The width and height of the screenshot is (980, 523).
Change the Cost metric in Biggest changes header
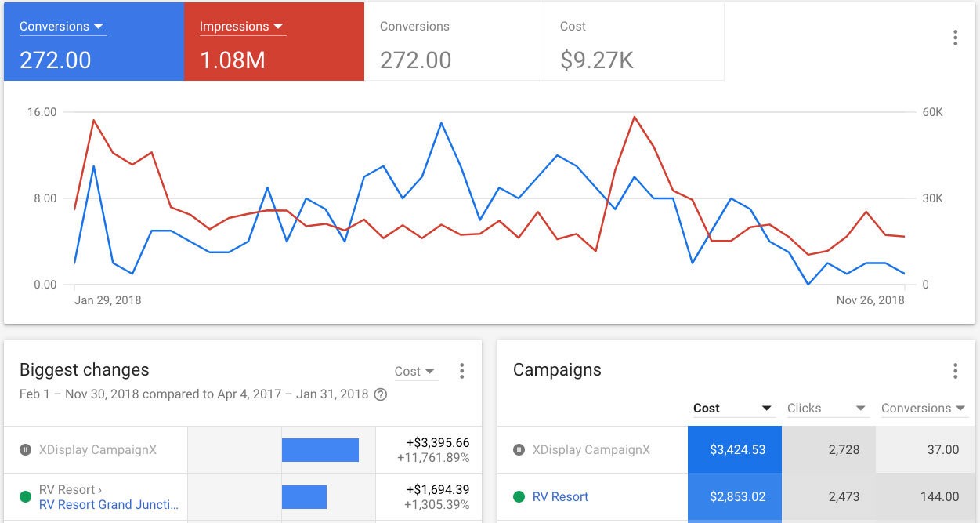tap(415, 372)
